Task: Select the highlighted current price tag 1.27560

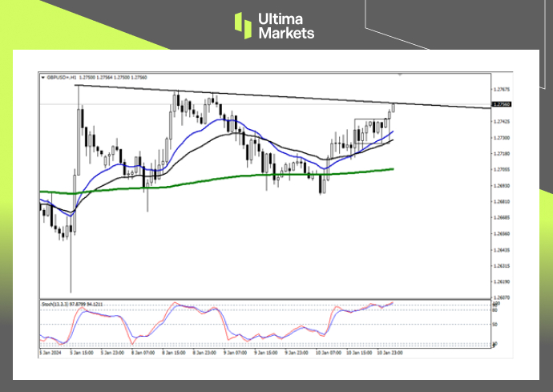Action: click(501, 104)
